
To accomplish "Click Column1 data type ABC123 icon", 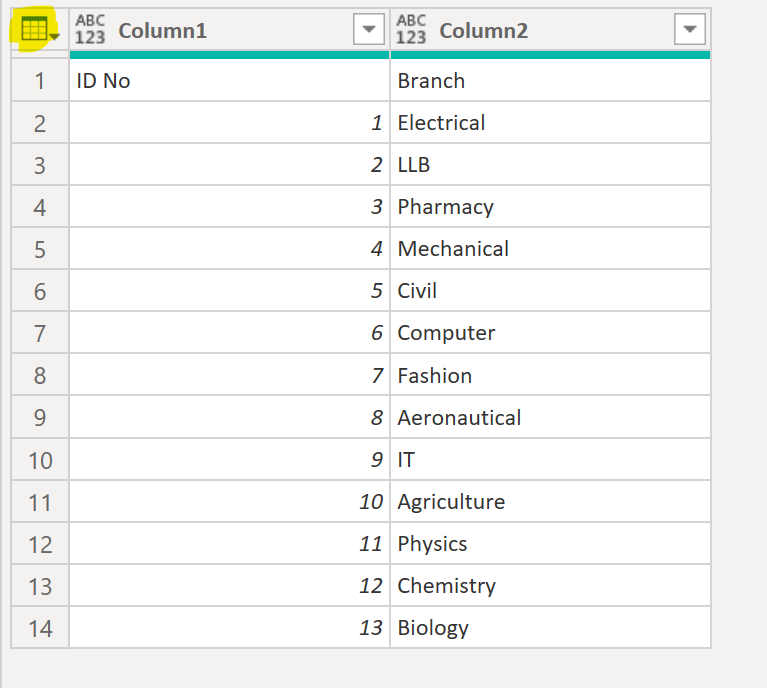I will 90,30.
